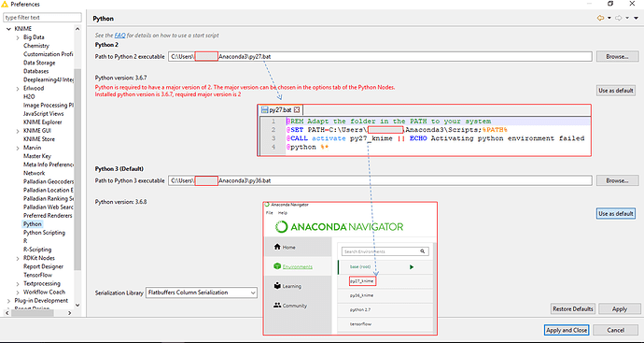Click the Python 2 executable path field

click(380, 56)
